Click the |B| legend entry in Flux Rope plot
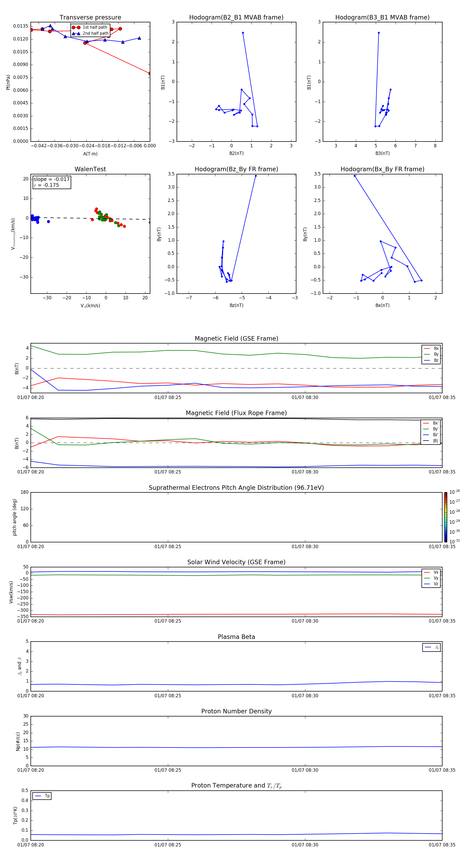473x868 pixels. (431, 441)
